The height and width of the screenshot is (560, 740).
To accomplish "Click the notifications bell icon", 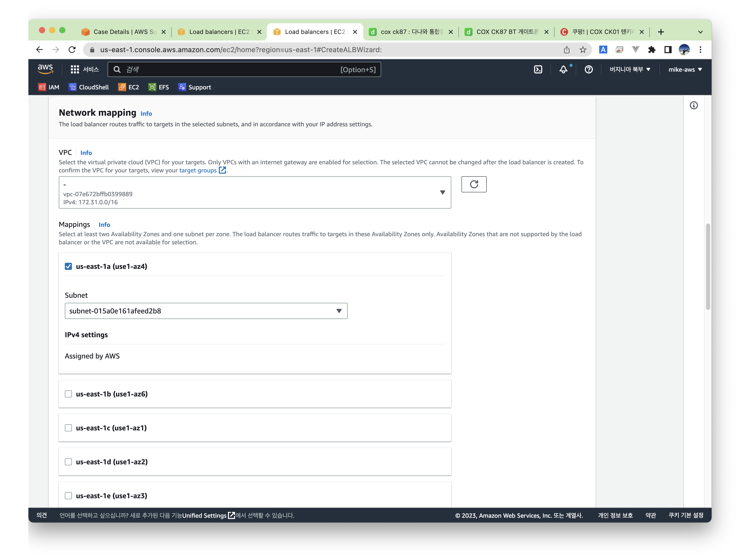I will pyautogui.click(x=563, y=70).
